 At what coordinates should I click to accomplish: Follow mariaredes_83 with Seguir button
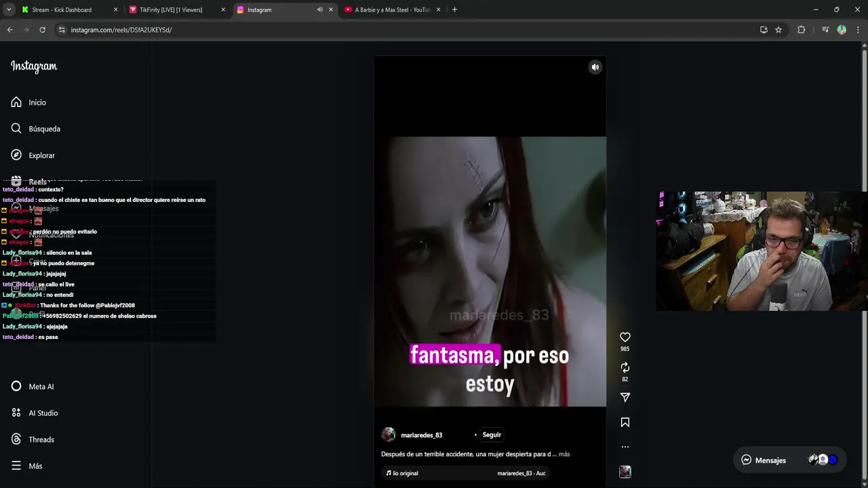point(492,435)
